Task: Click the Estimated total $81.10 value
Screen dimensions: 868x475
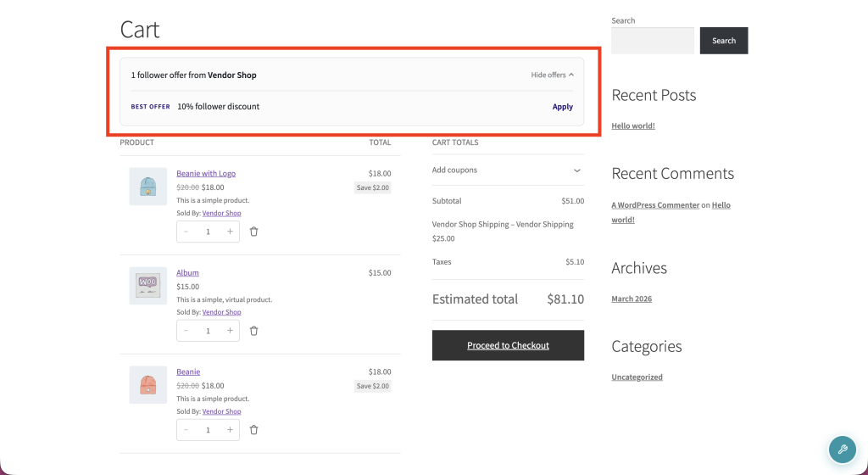Action: tap(565, 299)
